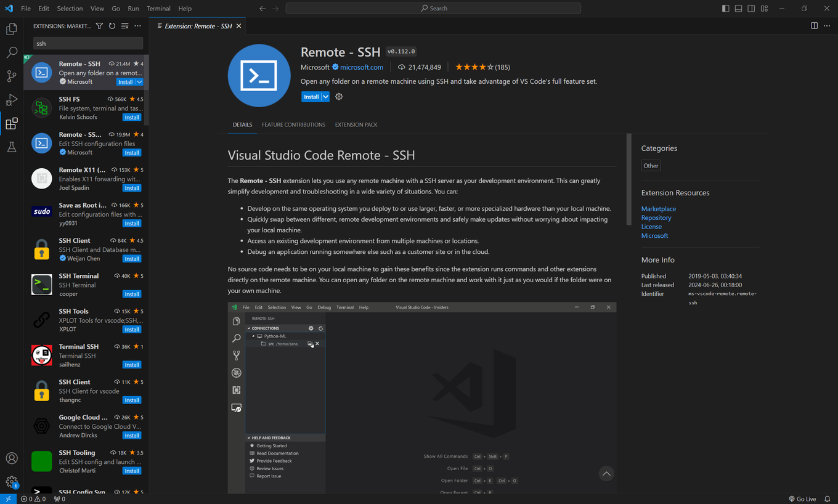Close the Extension: Remote - SSH tab
Viewport: 838px width, 504px height.
click(238, 26)
